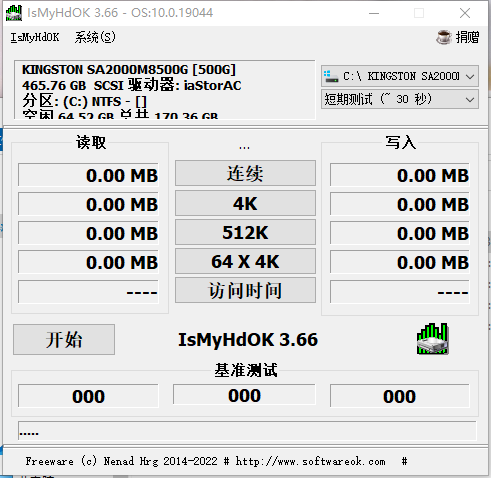
Task: Click the 写入 4K 0.00 MB field
Action: [x=400, y=203]
